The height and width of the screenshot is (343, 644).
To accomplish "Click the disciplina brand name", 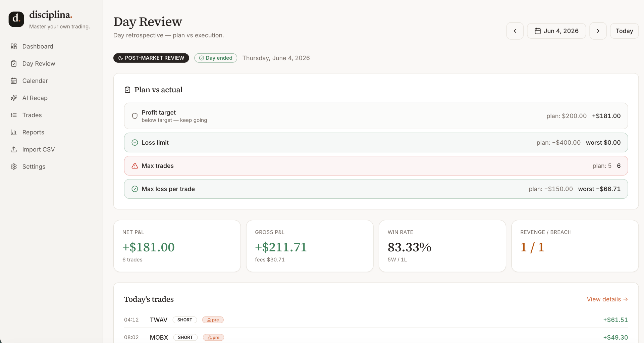I will pyautogui.click(x=51, y=15).
